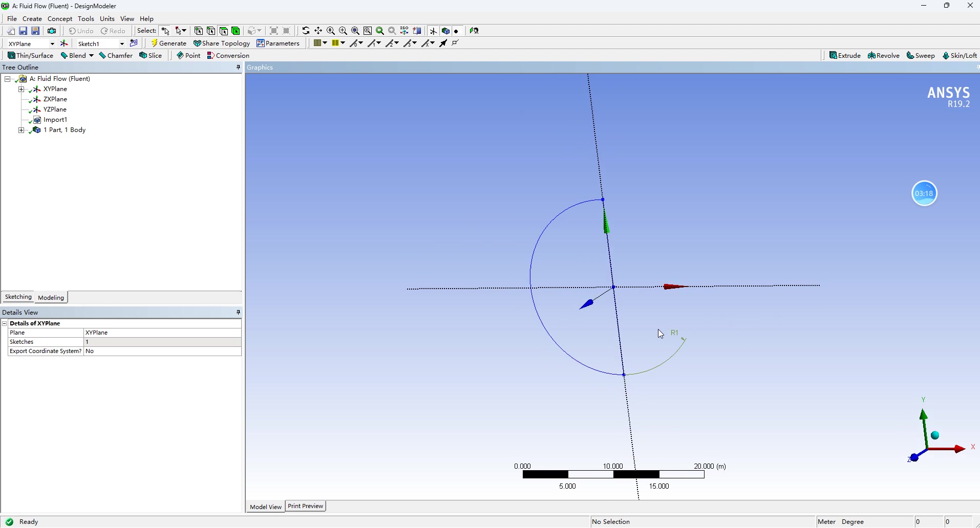Image resolution: width=980 pixels, height=528 pixels.
Task: Expand the XYPlane tree item
Action: pos(20,89)
